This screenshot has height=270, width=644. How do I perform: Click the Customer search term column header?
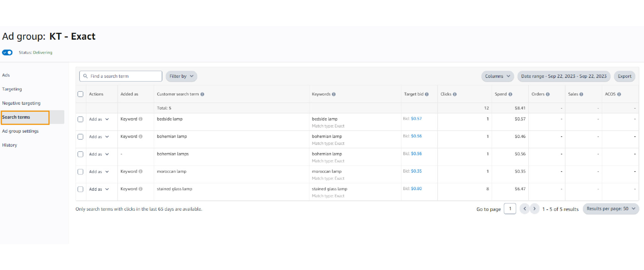178,94
